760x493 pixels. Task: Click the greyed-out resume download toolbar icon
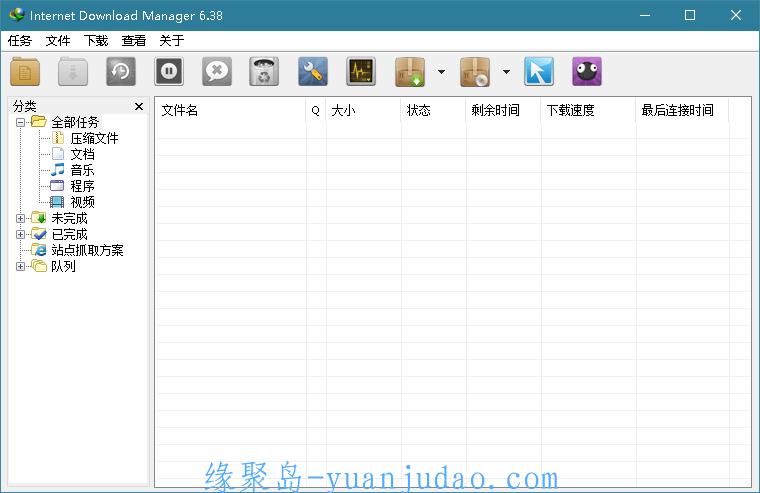pyautogui.click(x=73, y=72)
